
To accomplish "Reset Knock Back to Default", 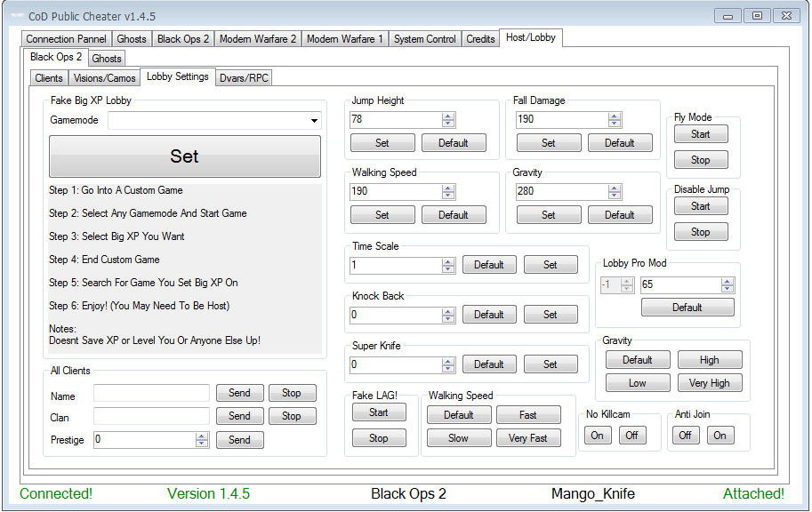I will pos(489,315).
